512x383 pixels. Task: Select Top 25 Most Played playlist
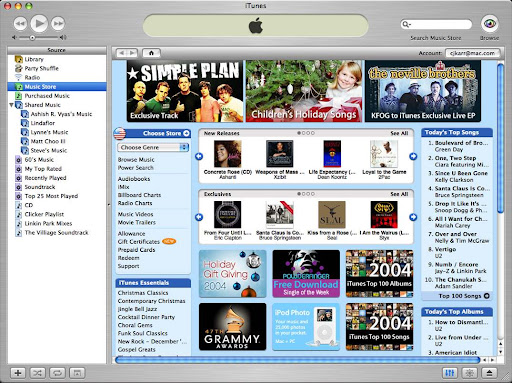pos(57,196)
